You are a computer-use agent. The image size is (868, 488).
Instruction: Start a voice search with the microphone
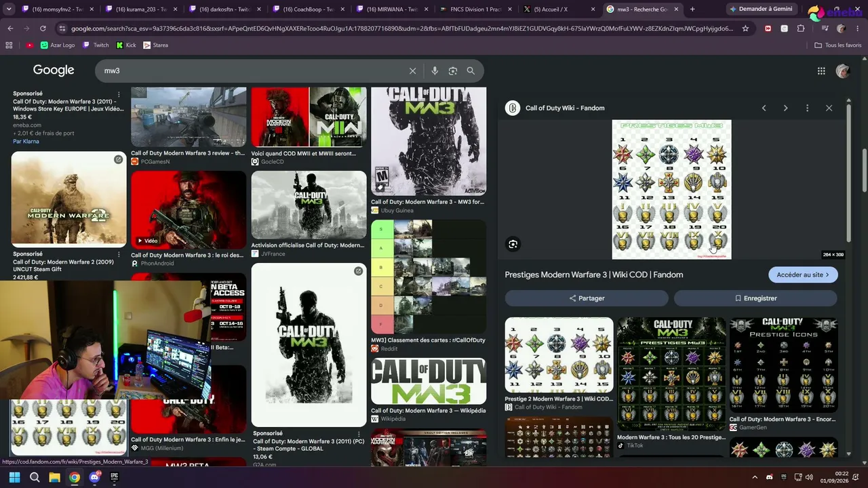[435, 70]
